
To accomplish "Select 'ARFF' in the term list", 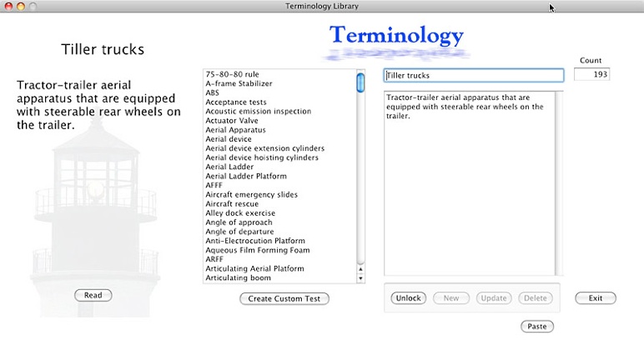I will click(x=214, y=259).
